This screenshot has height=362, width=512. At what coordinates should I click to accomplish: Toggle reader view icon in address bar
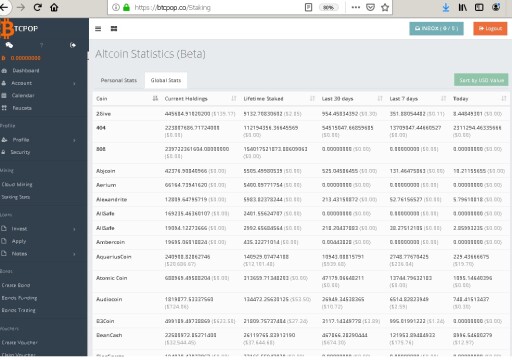309,7
